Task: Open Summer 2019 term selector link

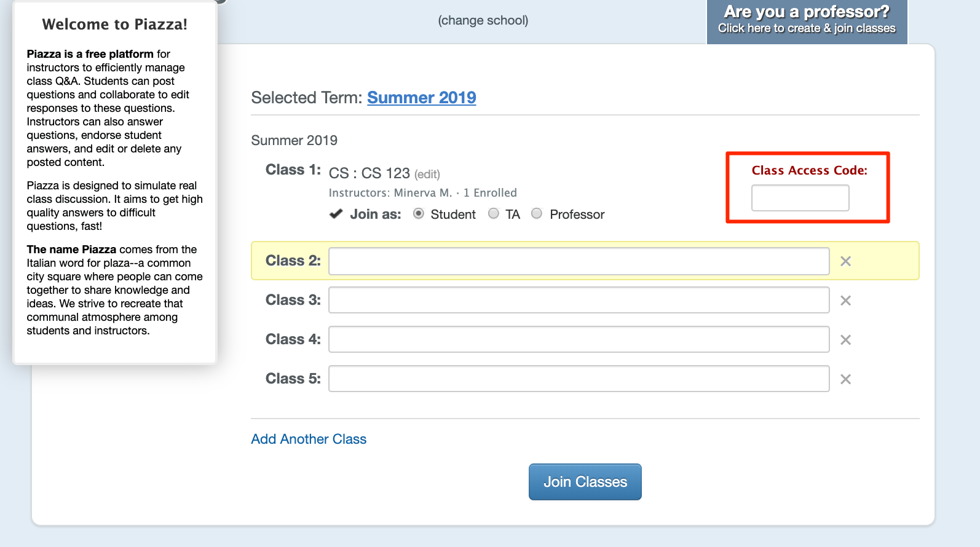Action: 422,98
